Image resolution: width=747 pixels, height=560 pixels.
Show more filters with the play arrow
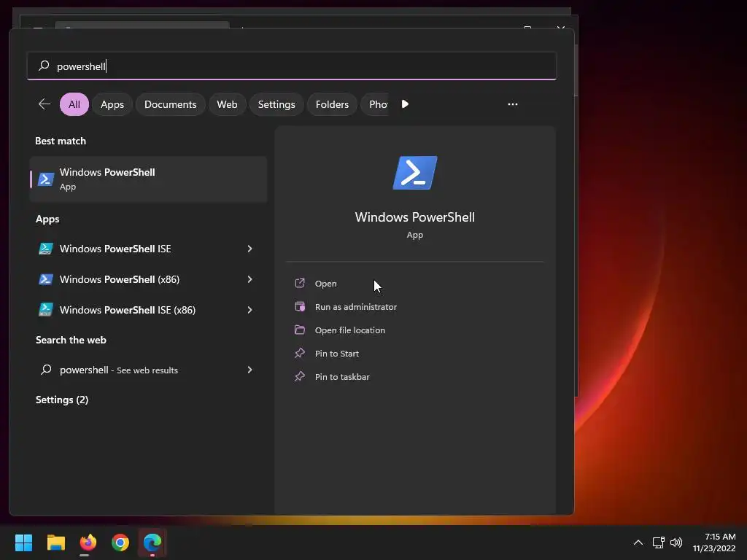click(405, 104)
